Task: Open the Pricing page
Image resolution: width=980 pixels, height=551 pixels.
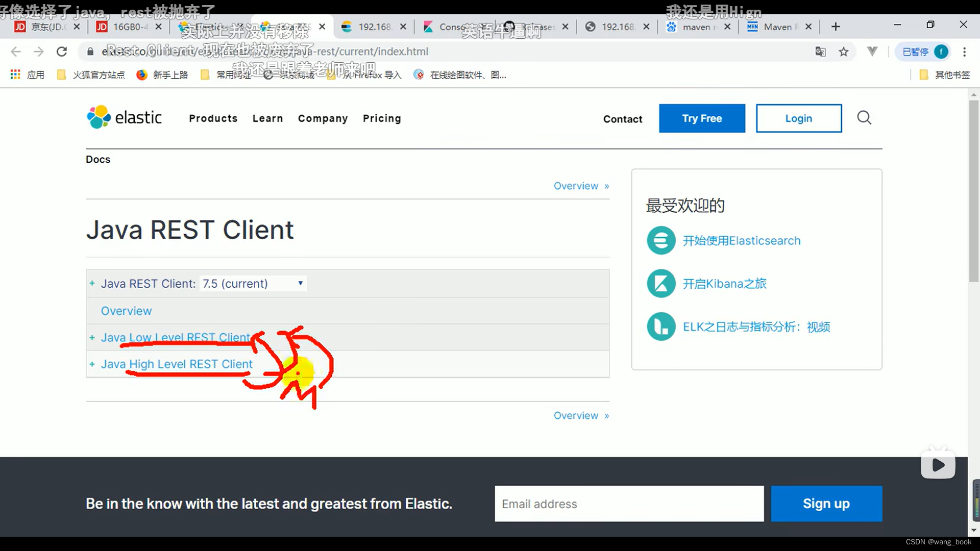Action: pyautogui.click(x=382, y=118)
